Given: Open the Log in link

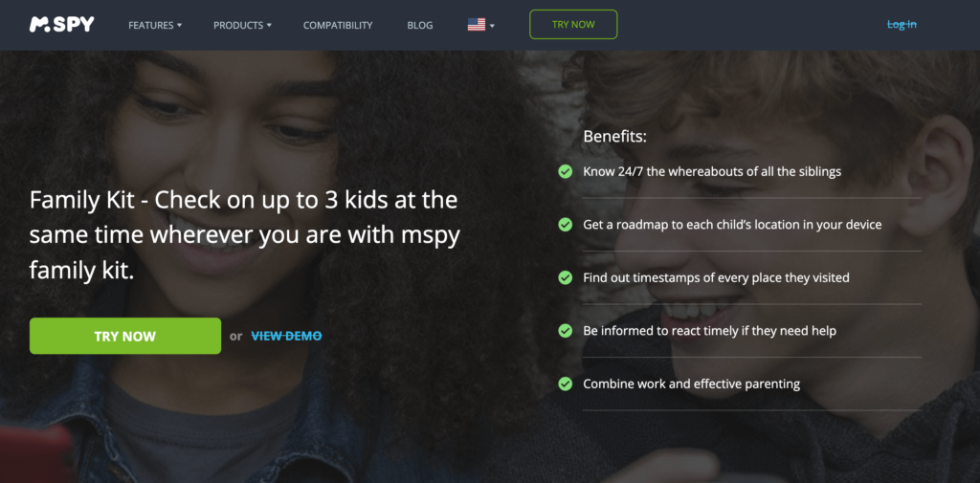Looking at the screenshot, I should [x=902, y=25].
